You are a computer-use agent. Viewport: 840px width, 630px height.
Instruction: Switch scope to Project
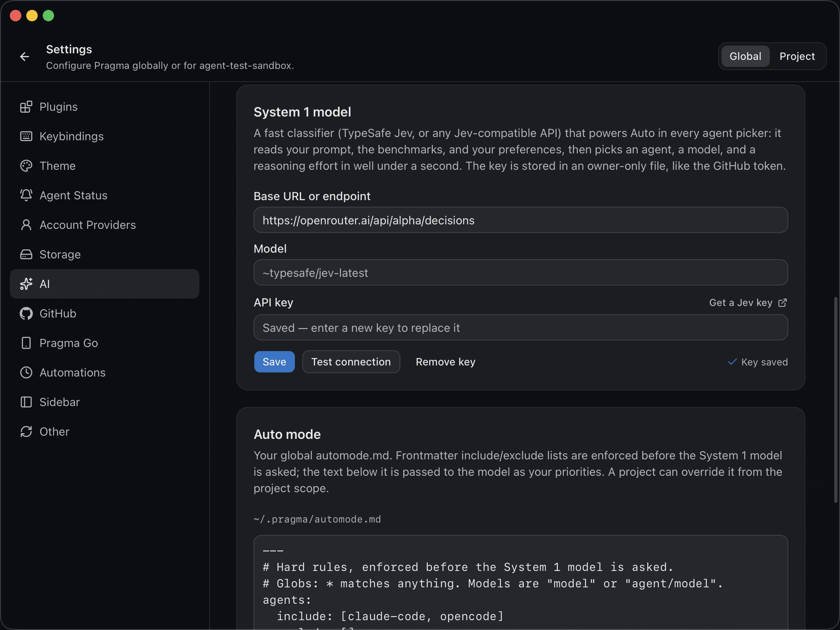click(797, 56)
